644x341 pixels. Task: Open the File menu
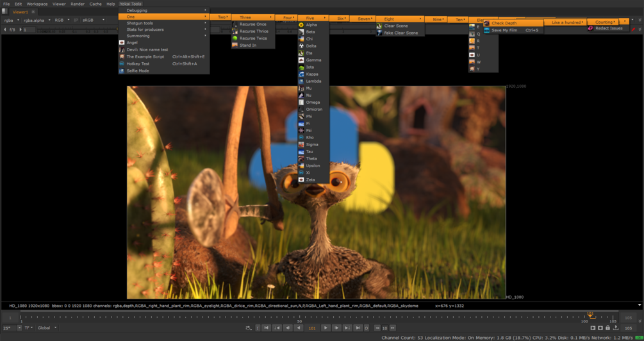click(x=6, y=4)
